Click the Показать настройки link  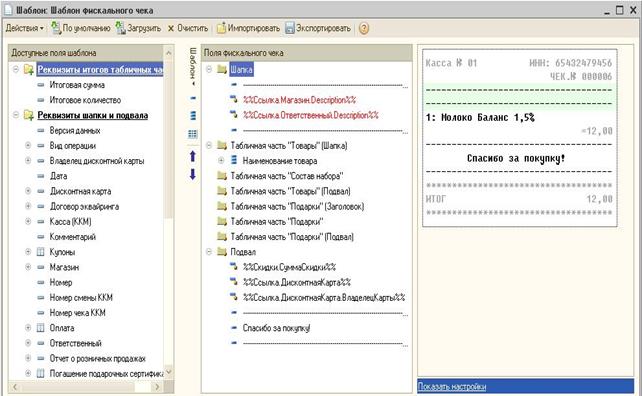[x=452, y=386]
